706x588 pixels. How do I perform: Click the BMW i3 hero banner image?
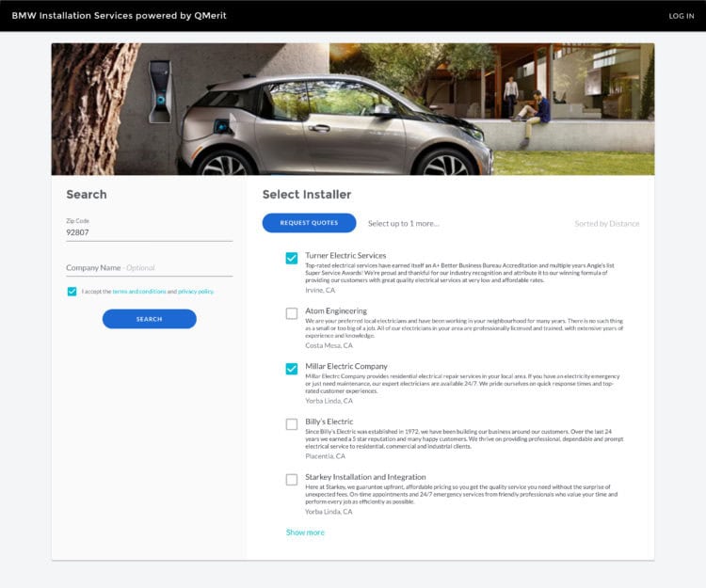352,108
